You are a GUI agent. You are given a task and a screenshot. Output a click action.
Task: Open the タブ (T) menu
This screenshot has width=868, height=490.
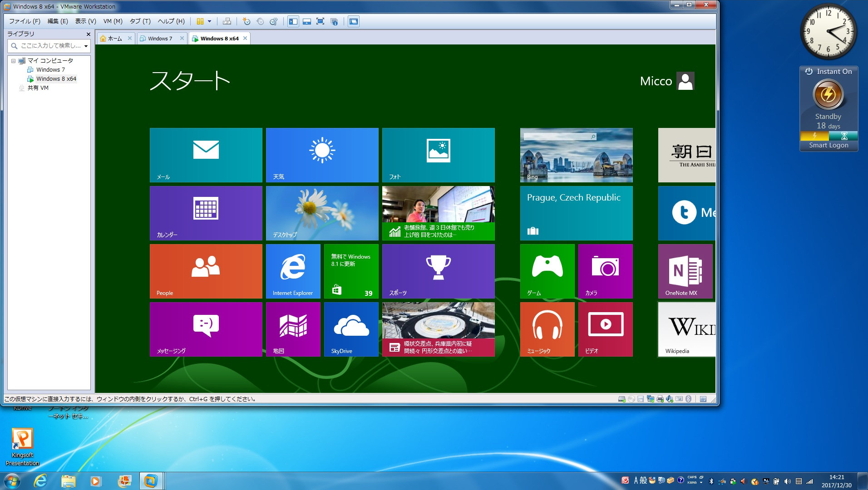[140, 21]
